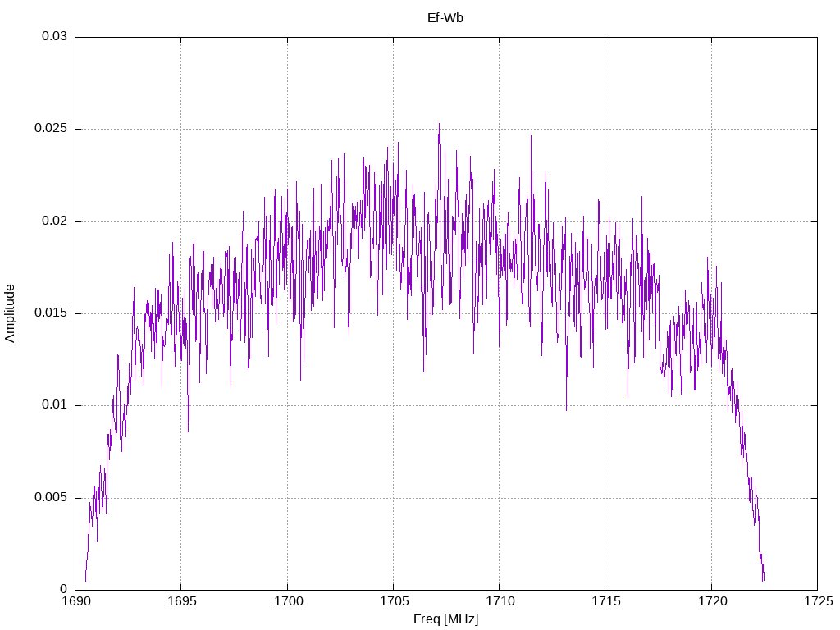Image resolution: width=840 pixels, height=630 pixels.
Task: Click the 1720 x-axis tick label
Action: pyautogui.click(x=712, y=601)
